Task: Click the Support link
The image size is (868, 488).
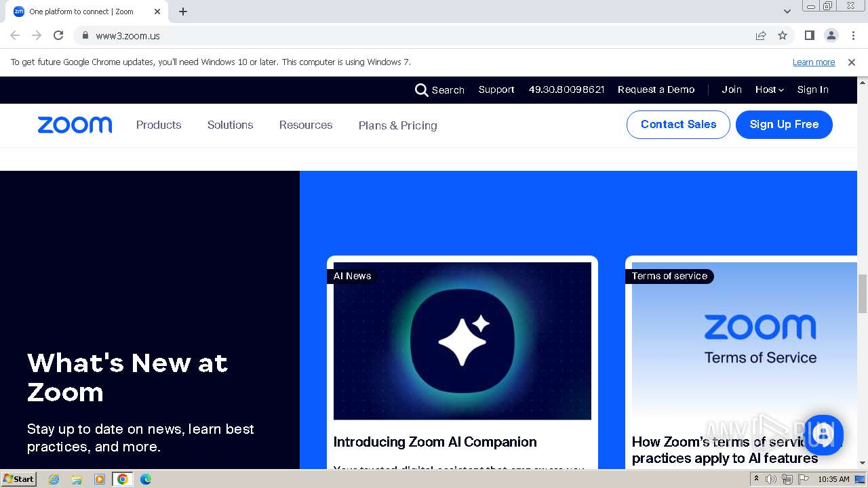Action: (x=496, y=89)
